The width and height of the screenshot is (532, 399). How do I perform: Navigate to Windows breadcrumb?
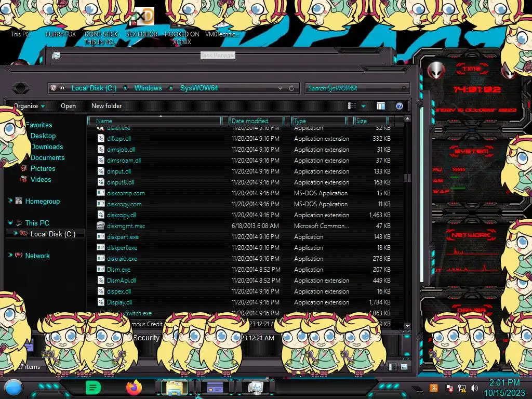(148, 88)
